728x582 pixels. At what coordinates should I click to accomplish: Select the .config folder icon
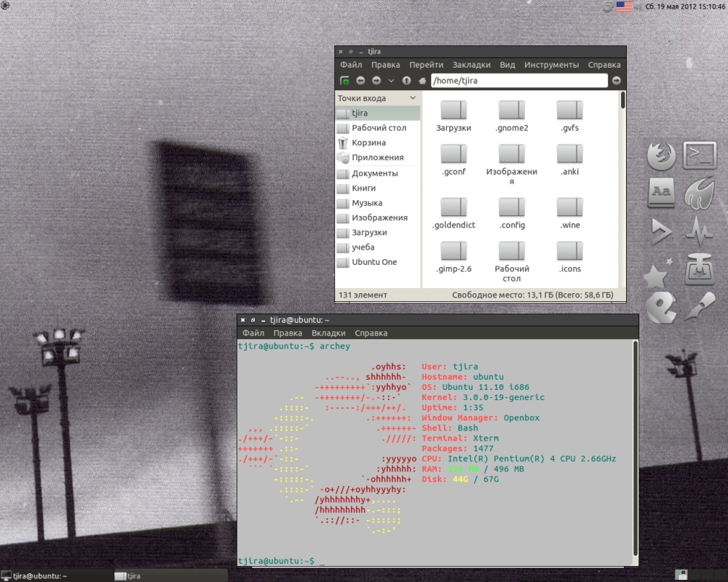[512, 207]
